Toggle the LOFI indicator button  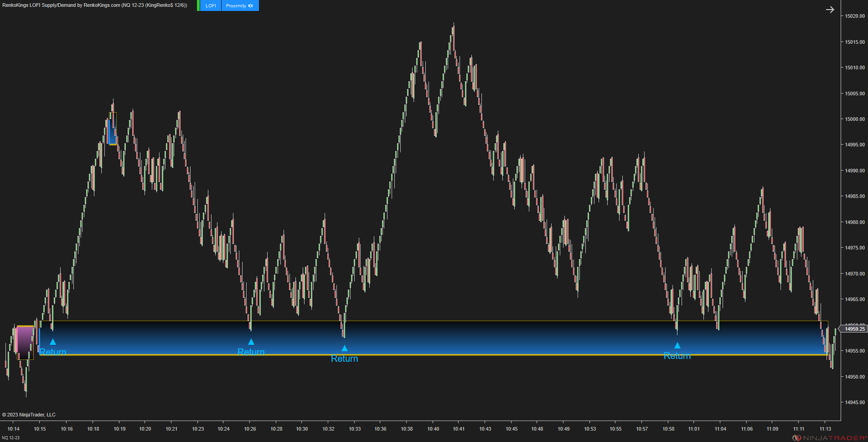point(210,5)
